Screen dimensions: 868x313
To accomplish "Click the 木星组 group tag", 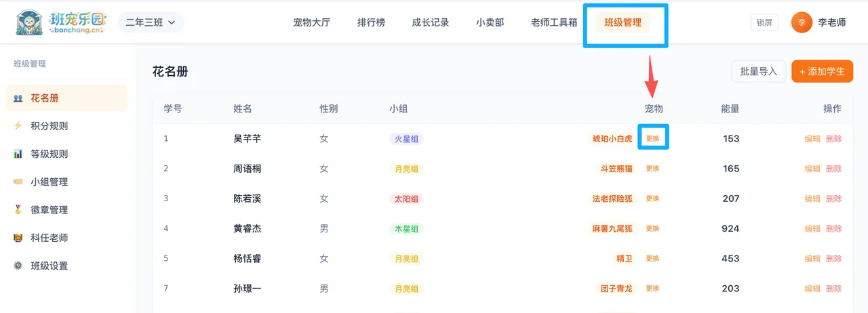I will 406,228.
